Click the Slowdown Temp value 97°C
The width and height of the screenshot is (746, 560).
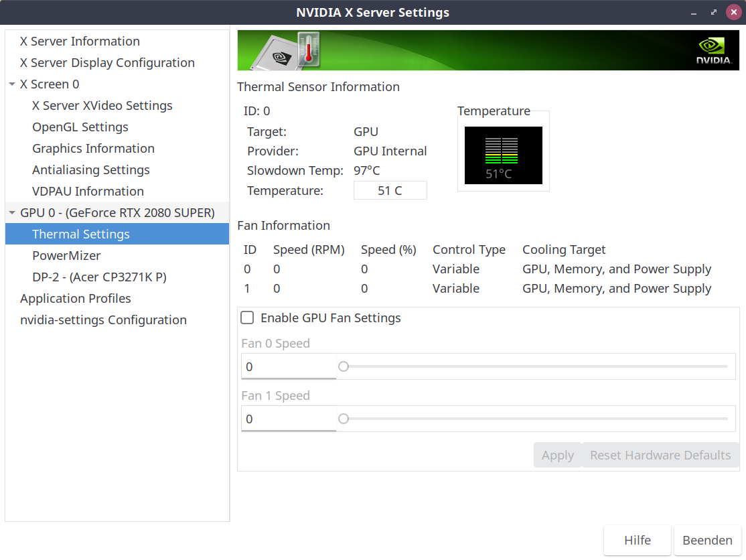point(367,170)
